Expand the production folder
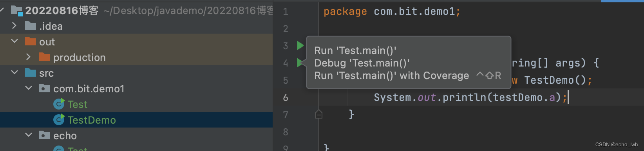This screenshot has height=151, width=644. tap(28, 57)
